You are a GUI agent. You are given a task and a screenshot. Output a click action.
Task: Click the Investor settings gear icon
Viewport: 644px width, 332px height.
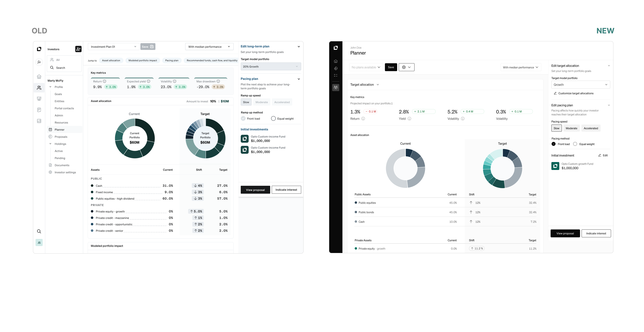coord(51,172)
